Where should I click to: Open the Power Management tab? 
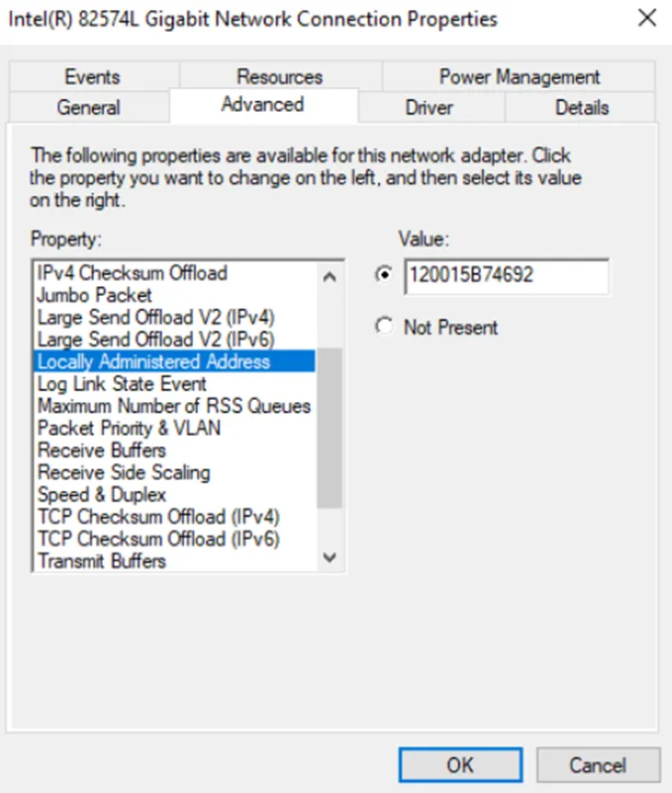coord(520,76)
